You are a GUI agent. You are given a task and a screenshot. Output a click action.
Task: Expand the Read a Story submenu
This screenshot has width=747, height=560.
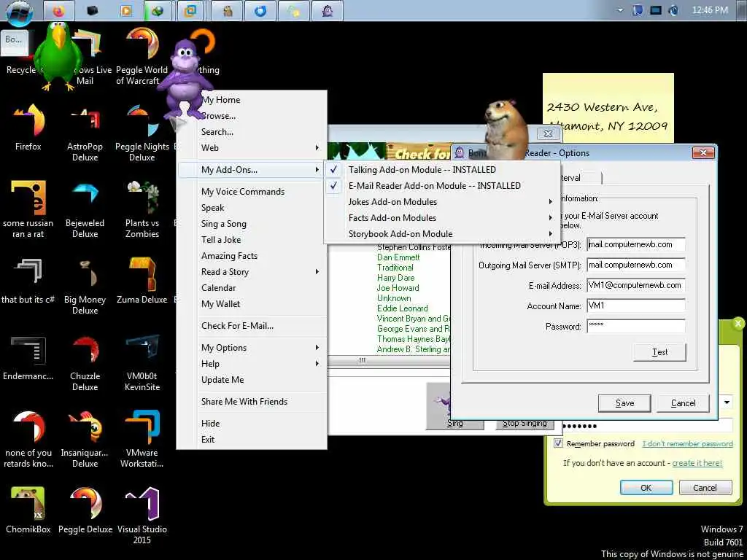click(252, 272)
